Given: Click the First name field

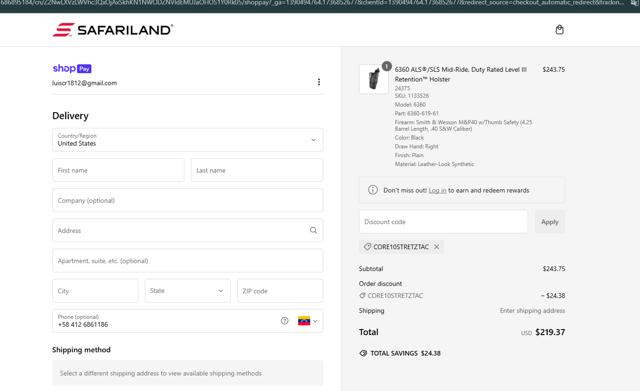Looking at the screenshot, I should point(118,170).
